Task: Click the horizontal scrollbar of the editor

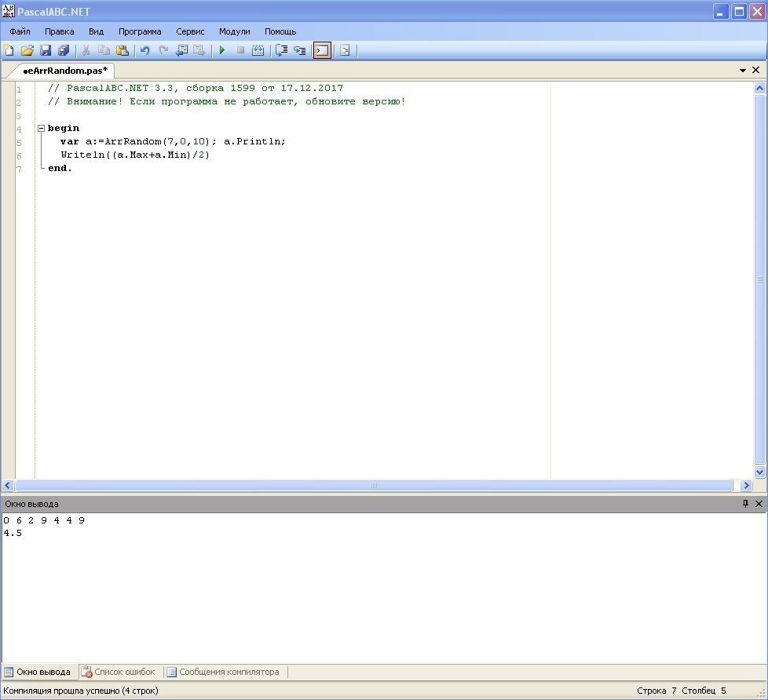Action: (374, 486)
